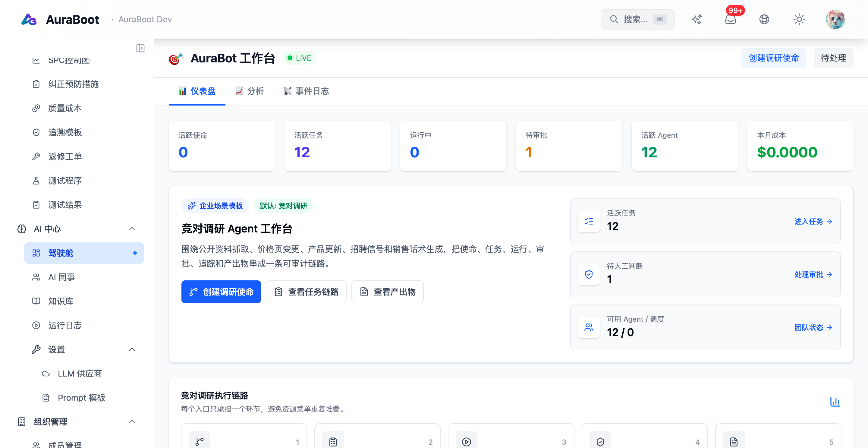
Task: Collapse the 设置 submenu chevron
Action: (x=132, y=350)
